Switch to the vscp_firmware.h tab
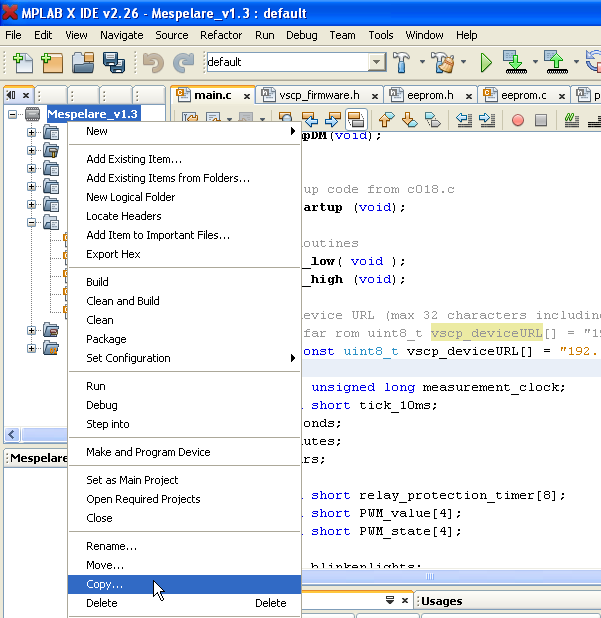 (x=312, y=96)
